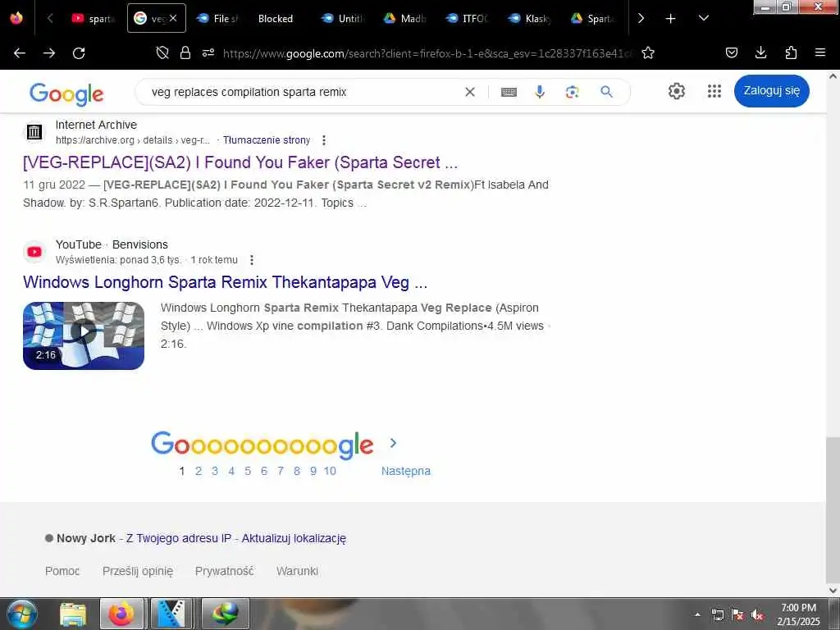Open the muted volume tray icon

tap(757, 615)
